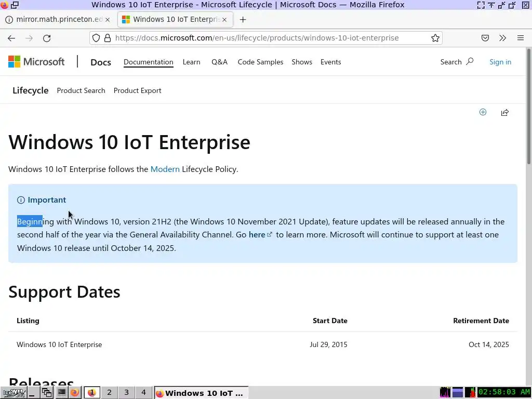Close the Windows 10 IoT Enterprise tab

click(x=224, y=20)
